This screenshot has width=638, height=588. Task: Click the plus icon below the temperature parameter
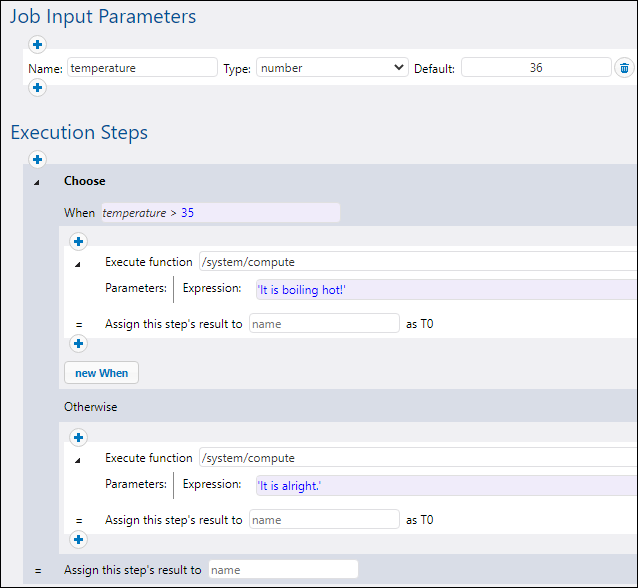37,88
